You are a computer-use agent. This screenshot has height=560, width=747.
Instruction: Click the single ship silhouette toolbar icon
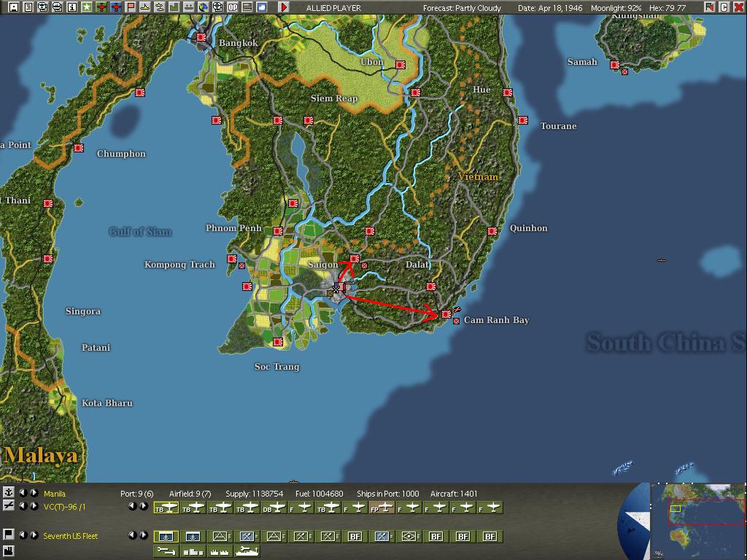click(145, 7)
